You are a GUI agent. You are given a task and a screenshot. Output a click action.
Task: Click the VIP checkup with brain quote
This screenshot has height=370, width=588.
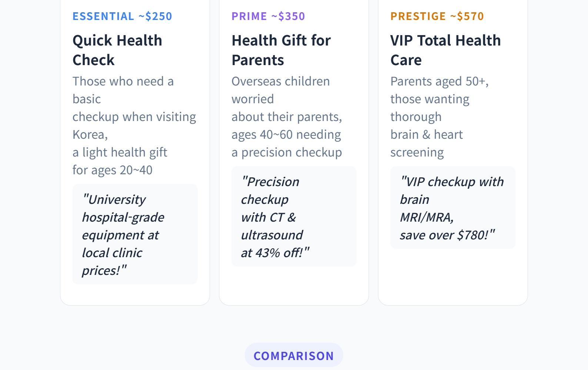tap(452, 208)
